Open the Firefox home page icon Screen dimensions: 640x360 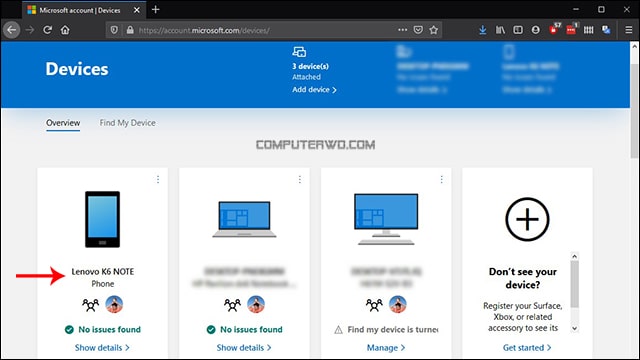coord(65,30)
